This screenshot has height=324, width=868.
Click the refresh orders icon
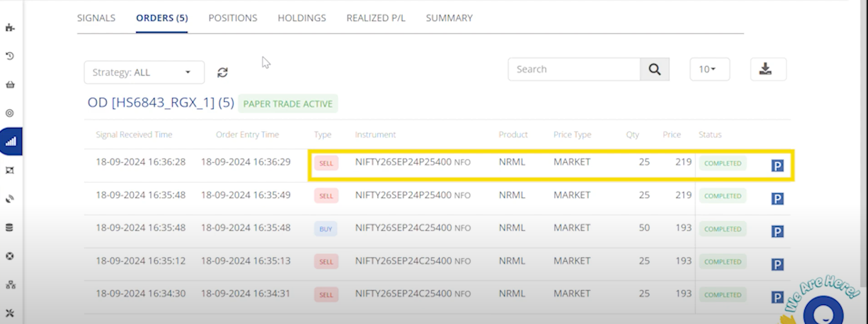click(222, 73)
